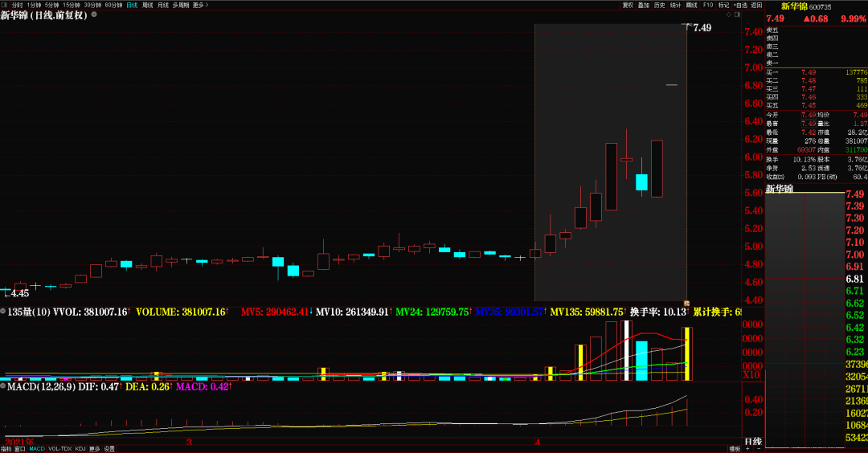Click the diamond icon above the price axis
Screen dimensions: 868x453
(x=729, y=15)
